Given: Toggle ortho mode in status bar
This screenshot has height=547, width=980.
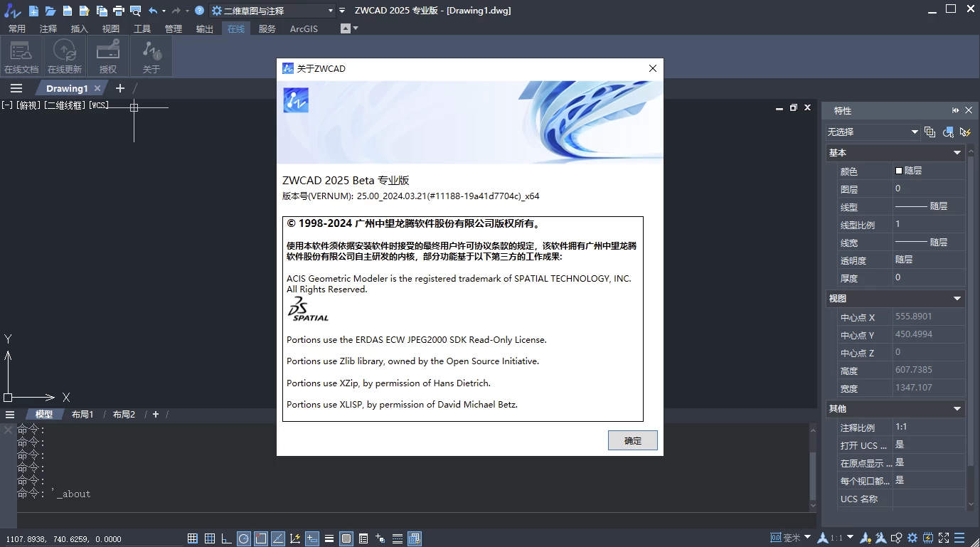Looking at the screenshot, I should pos(227,538).
